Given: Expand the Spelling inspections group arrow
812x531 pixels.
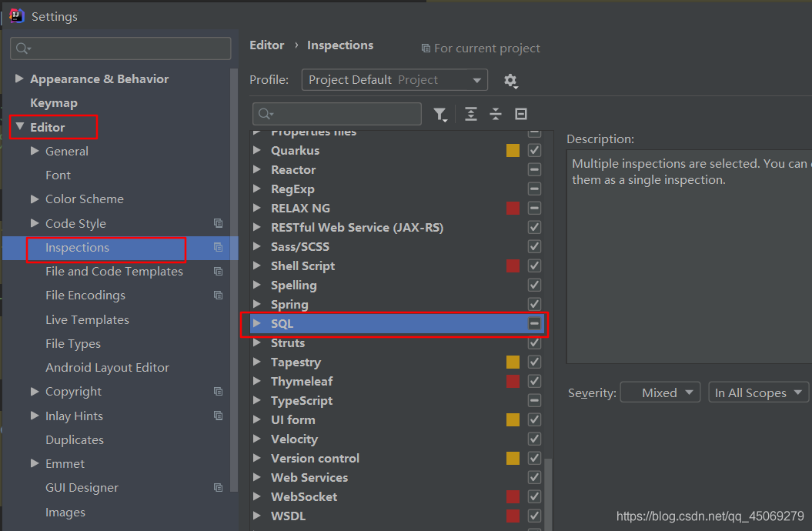Looking at the screenshot, I should tap(256, 286).
